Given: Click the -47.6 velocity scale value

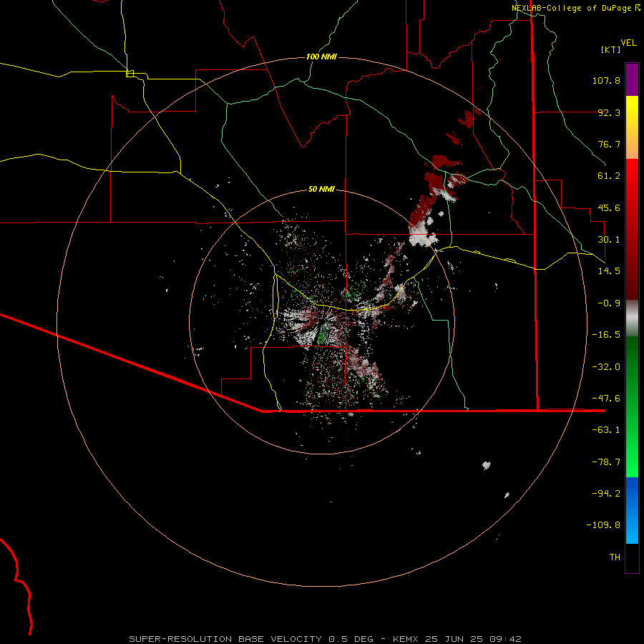Looking at the screenshot, I should [606, 399].
